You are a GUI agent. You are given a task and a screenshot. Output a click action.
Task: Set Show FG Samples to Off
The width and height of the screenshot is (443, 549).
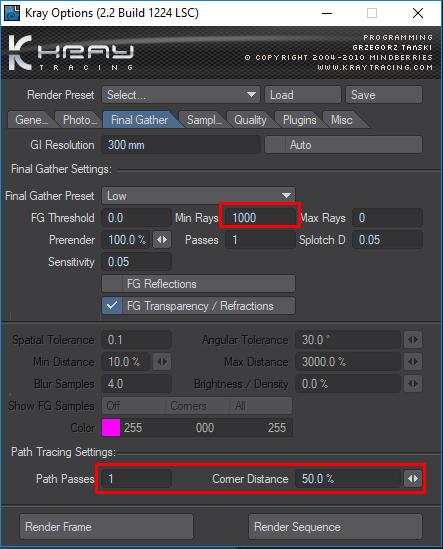tap(133, 406)
